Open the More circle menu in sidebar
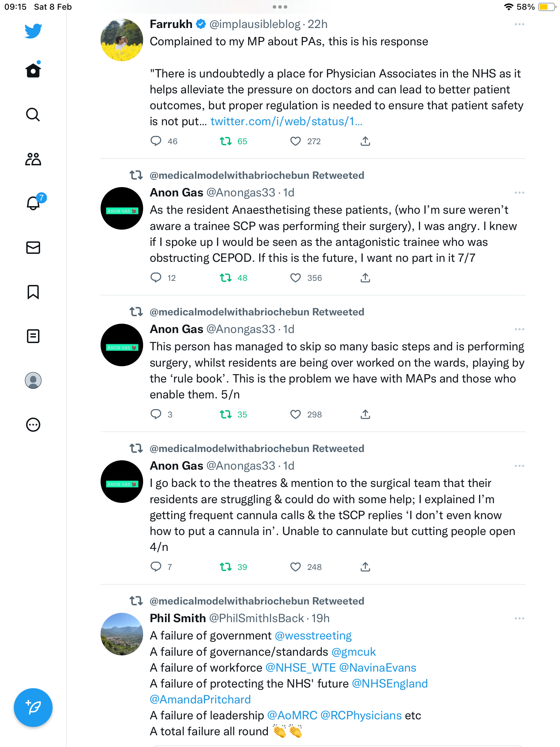 click(x=33, y=425)
